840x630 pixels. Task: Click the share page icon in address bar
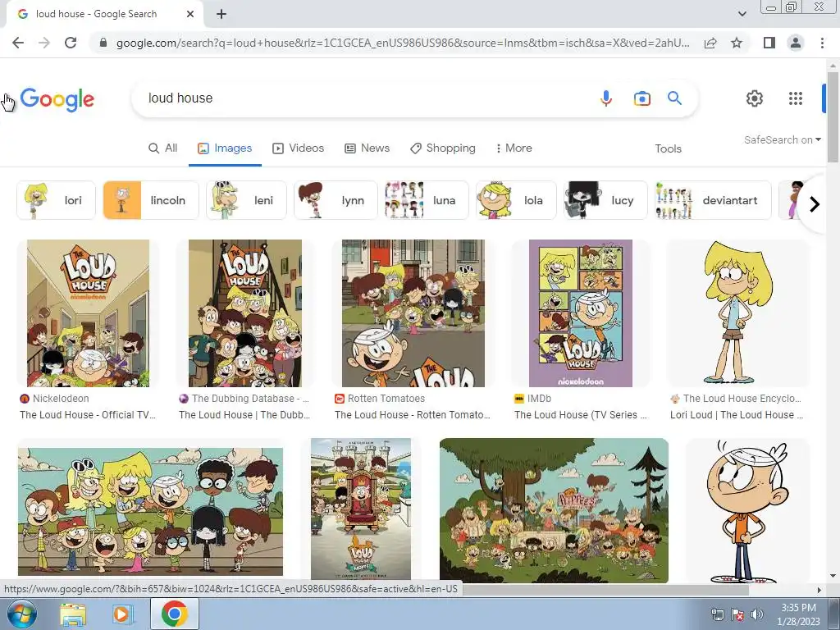click(x=710, y=43)
